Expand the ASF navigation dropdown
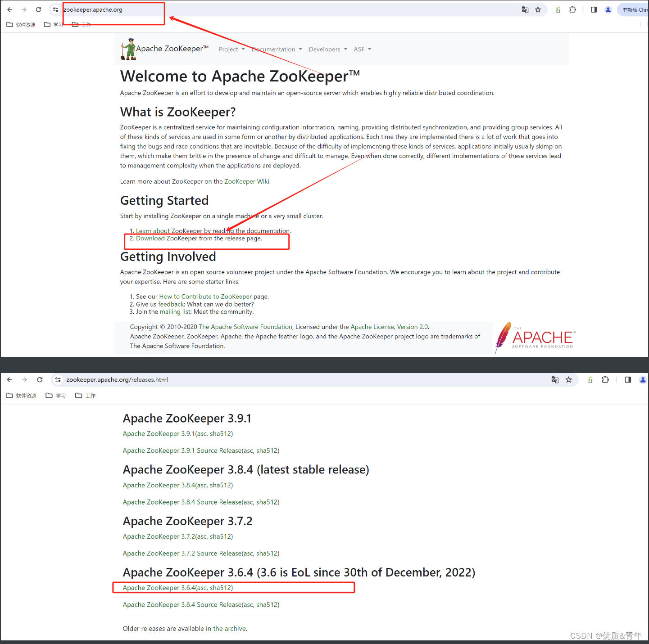The image size is (649, 644). coord(363,50)
